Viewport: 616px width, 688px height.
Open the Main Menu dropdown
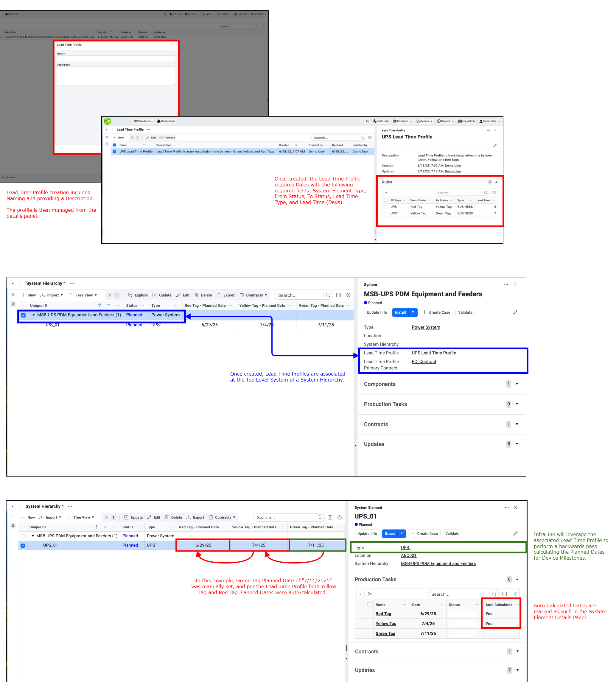[144, 121]
